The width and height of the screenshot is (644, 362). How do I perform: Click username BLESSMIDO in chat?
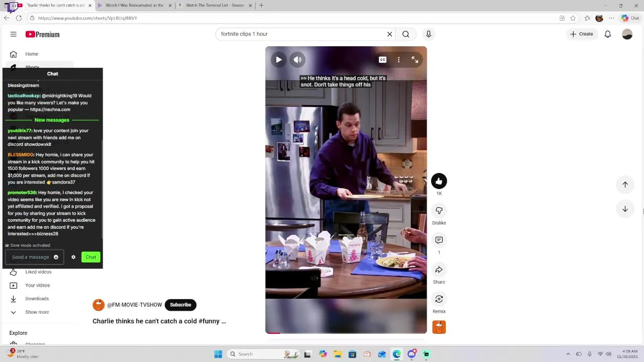tap(21, 155)
